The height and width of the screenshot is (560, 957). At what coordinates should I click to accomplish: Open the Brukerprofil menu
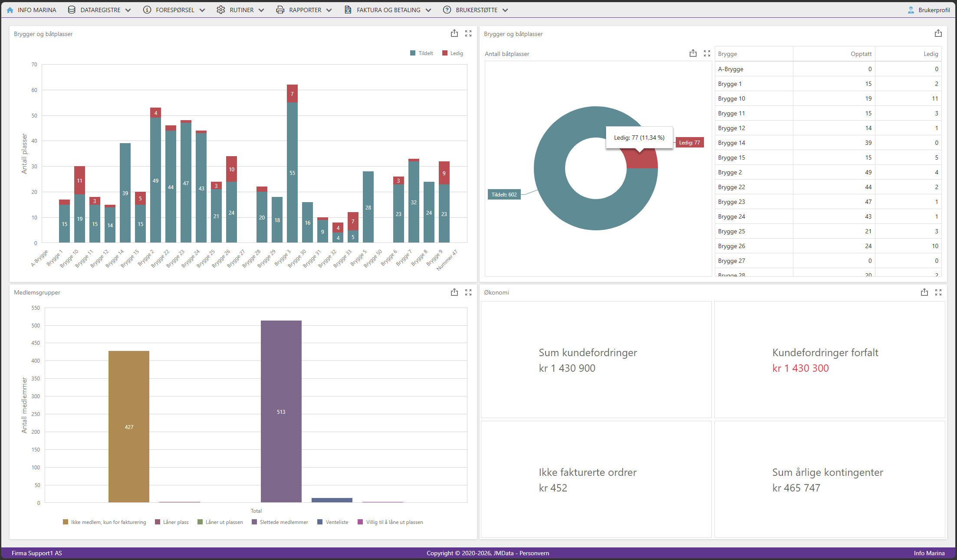point(929,10)
